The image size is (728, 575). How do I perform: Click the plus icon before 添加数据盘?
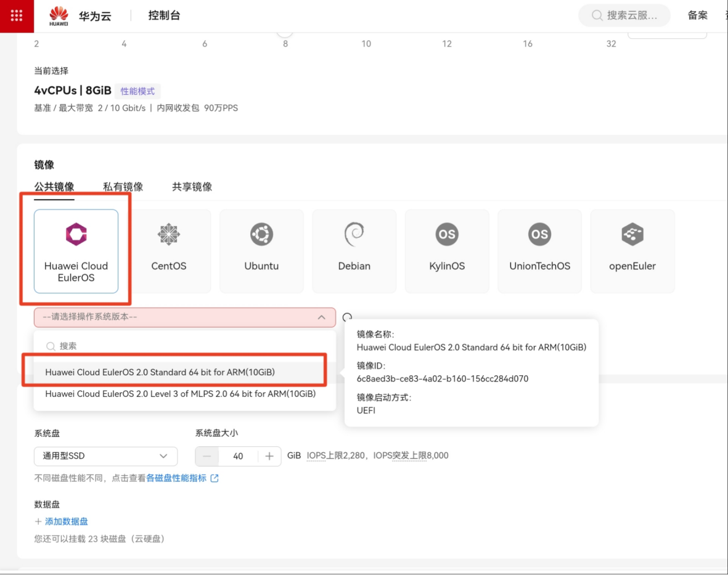click(39, 521)
